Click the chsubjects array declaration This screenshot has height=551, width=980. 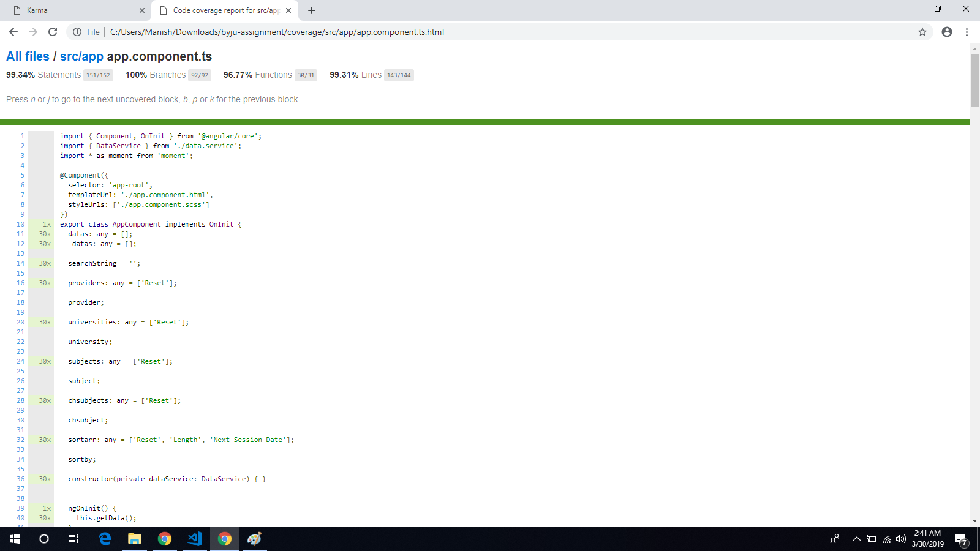pyautogui.click(x=124, y=400)
